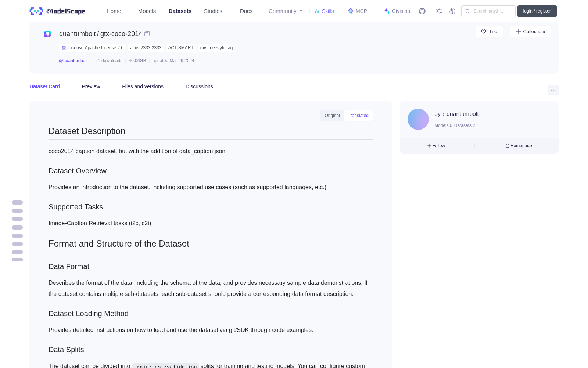Click the gtx-coco-2014 dataset name
The width and height of the screenshot is (588, 368).
click(121, 34)
